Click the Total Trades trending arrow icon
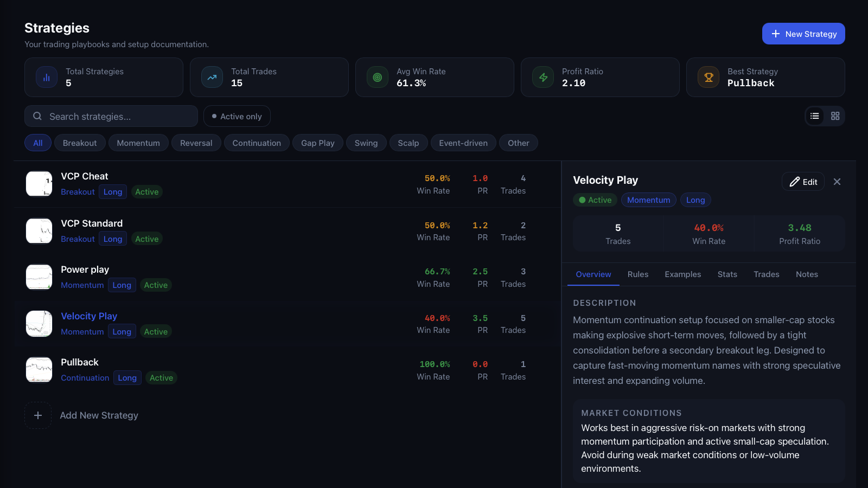Image resolution: width=868 pixels, height=488 pixels. 212,78
